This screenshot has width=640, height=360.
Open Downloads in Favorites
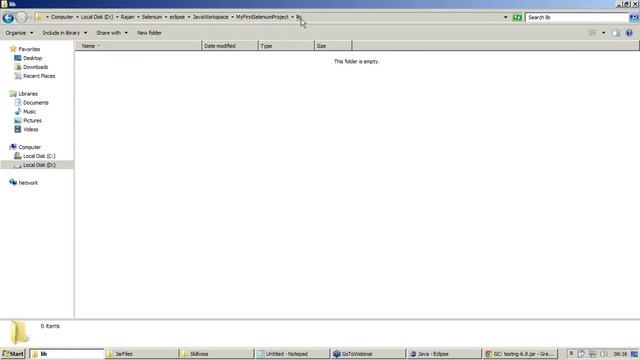tap(35, 67)
